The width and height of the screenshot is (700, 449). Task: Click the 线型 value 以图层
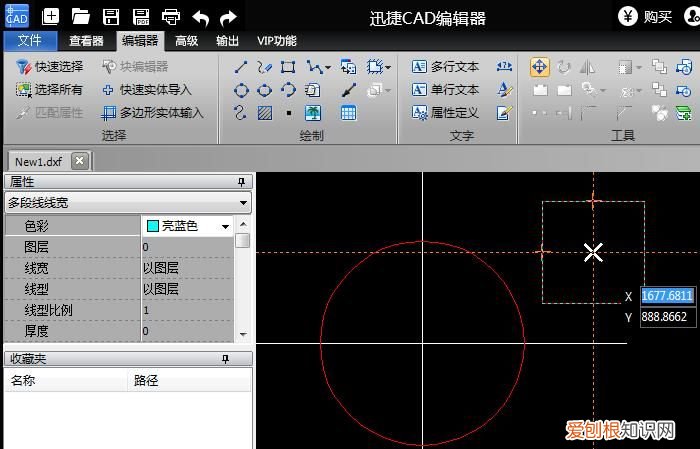click(188, 289)
